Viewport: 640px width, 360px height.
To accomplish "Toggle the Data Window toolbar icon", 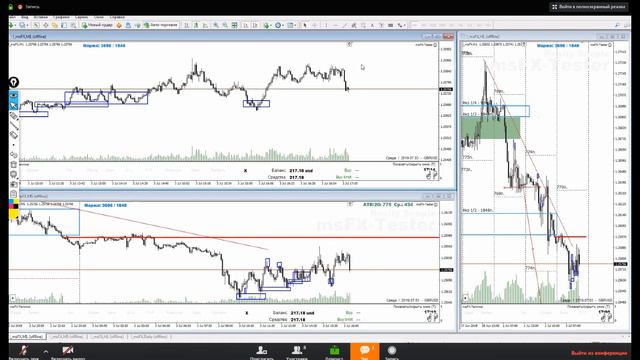I will [x=46, y=25].
